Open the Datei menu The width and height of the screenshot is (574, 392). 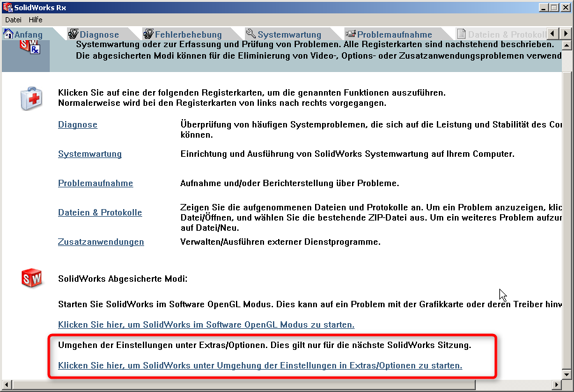(x=13, y=20)
